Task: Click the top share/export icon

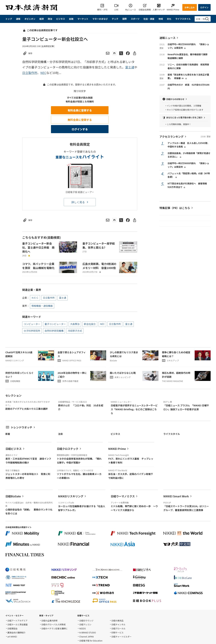Action: tap(134, 53)
